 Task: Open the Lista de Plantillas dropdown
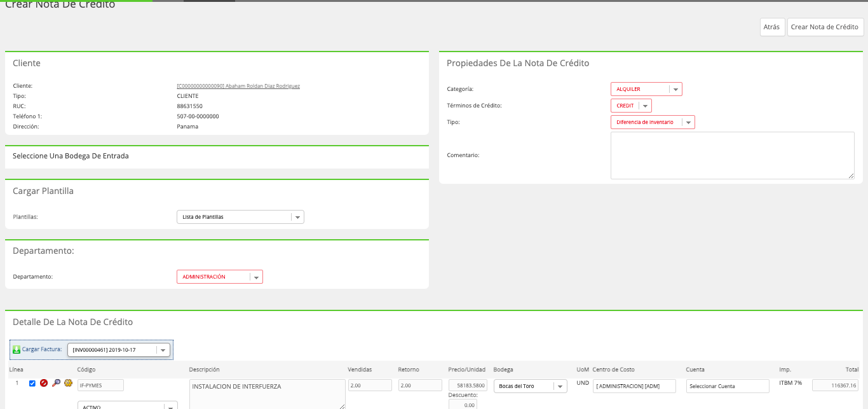(x=240, y=217)
